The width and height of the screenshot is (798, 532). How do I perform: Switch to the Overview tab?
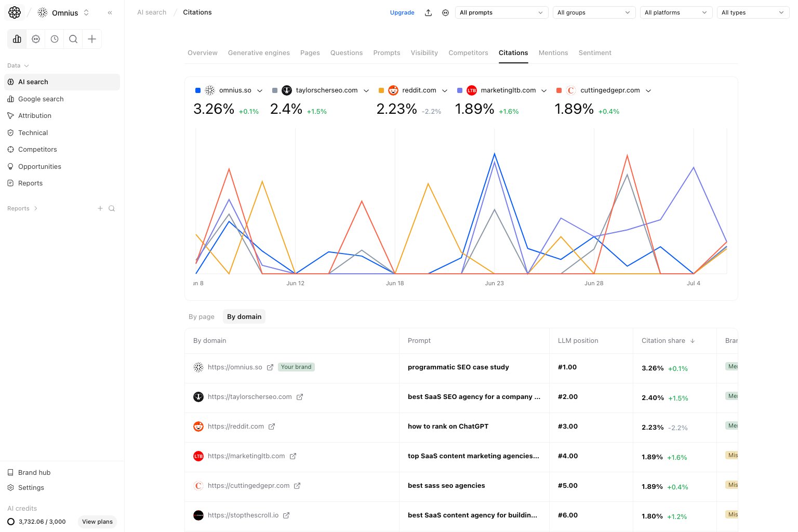point(203,53)
